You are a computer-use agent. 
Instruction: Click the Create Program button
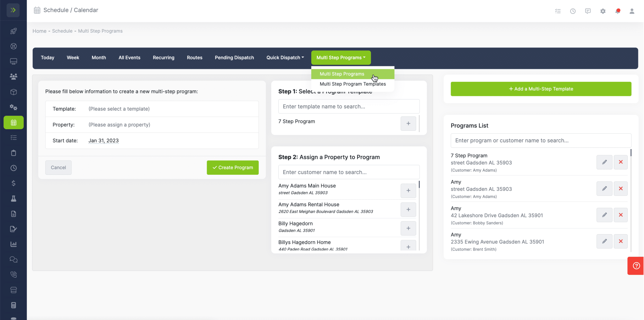point(232,167)
